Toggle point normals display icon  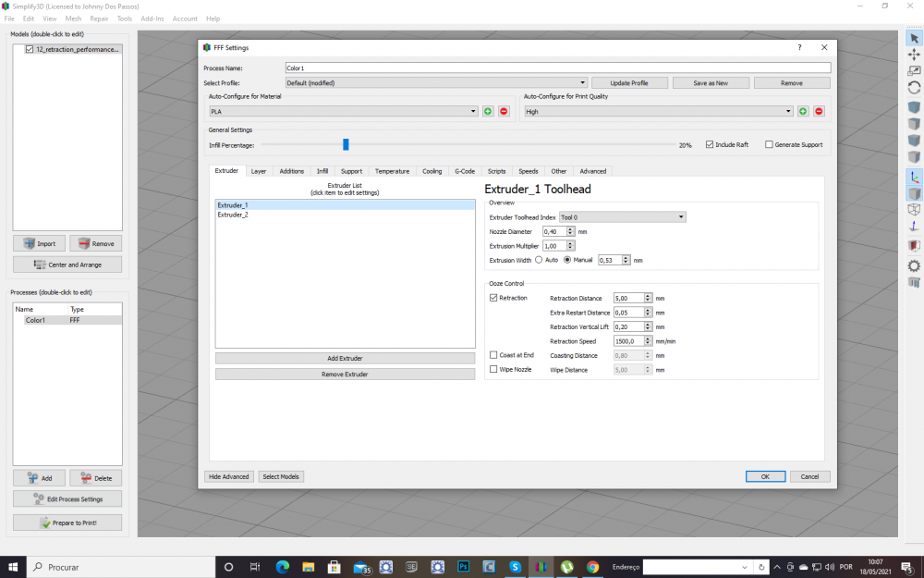(x=914, y=226)
